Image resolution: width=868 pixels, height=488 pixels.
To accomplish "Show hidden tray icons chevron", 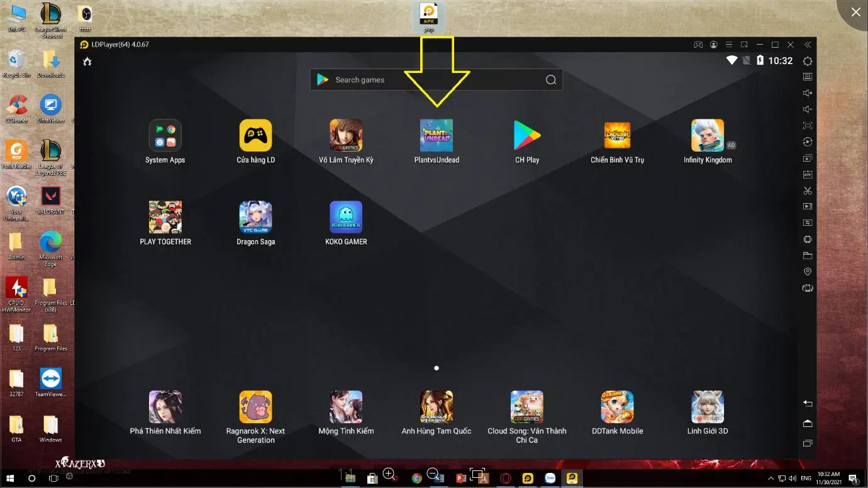I will (x=771, y=479).
